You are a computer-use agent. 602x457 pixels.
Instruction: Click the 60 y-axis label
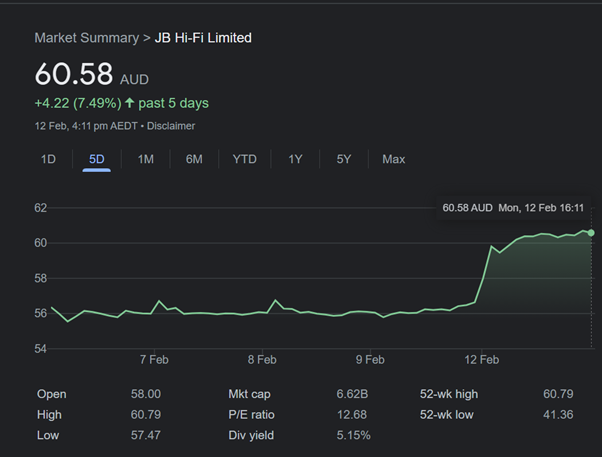(x=41, y=243)
